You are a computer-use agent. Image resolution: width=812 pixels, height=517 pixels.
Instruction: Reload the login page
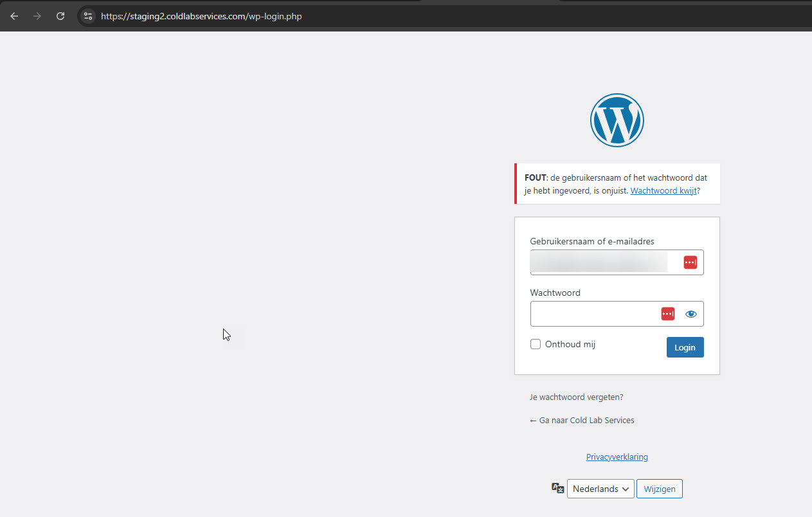(x=60, y=16)
